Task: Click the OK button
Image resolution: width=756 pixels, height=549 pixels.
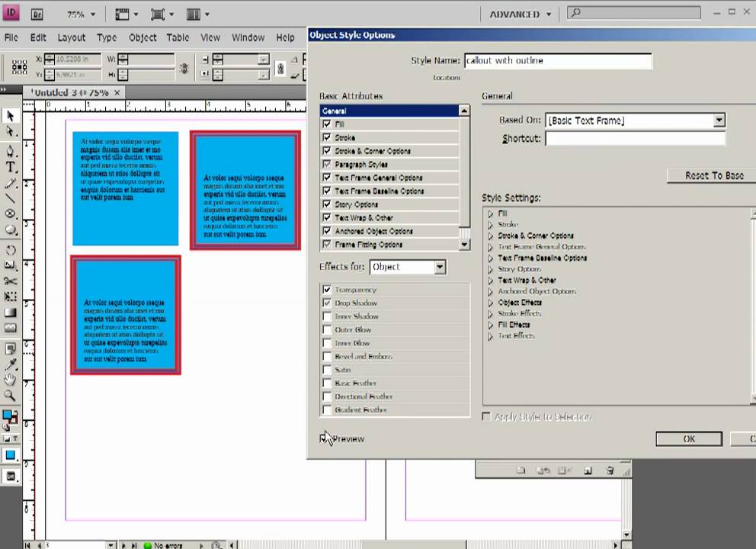Action: [689, 438]
